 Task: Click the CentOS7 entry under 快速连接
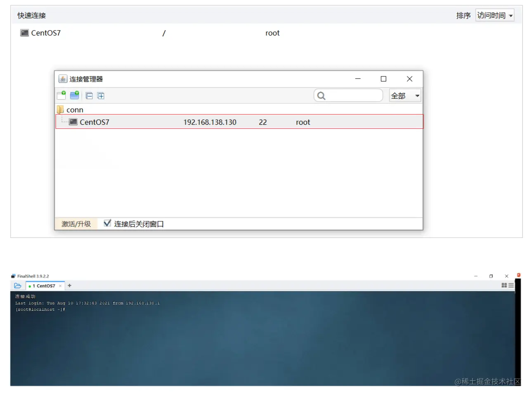click(x=46, y=33)
